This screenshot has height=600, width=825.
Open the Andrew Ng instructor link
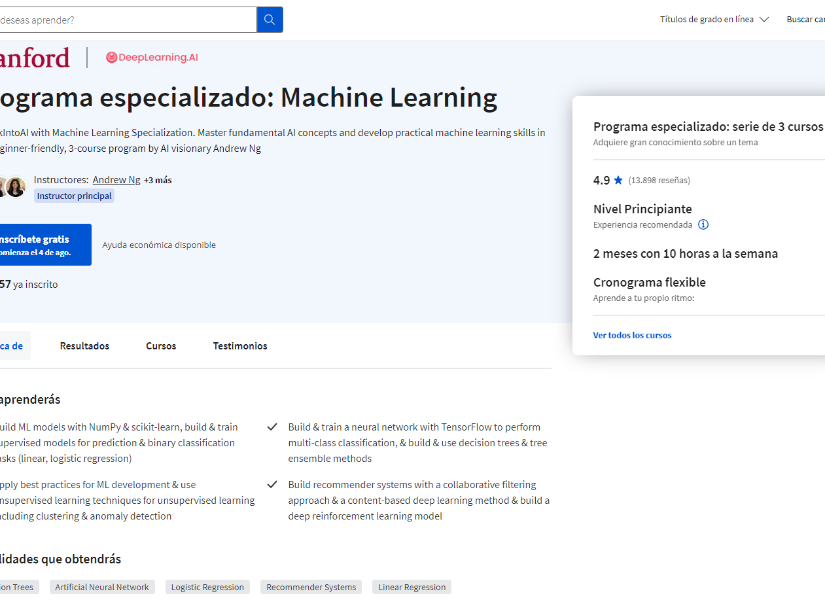116,180
